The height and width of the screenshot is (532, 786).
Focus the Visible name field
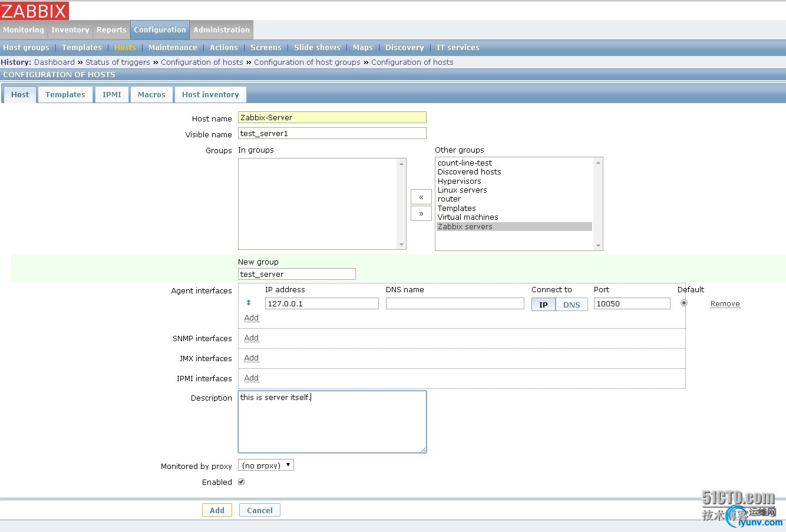332,133
